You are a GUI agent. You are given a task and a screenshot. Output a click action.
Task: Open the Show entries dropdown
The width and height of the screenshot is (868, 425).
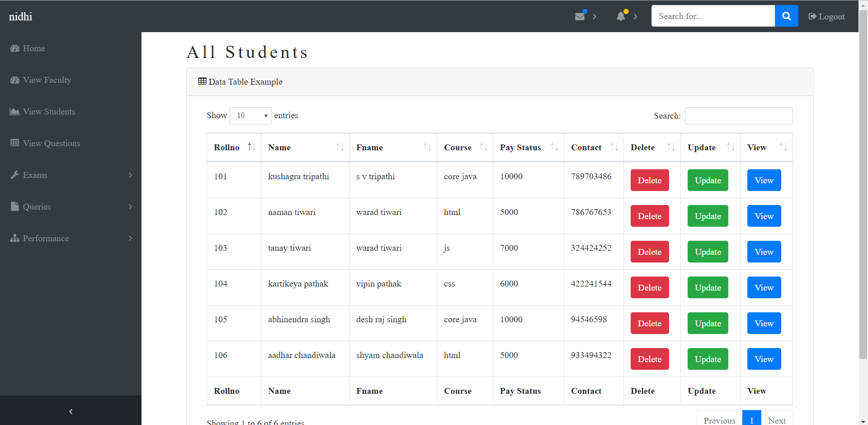pos(250,115)
